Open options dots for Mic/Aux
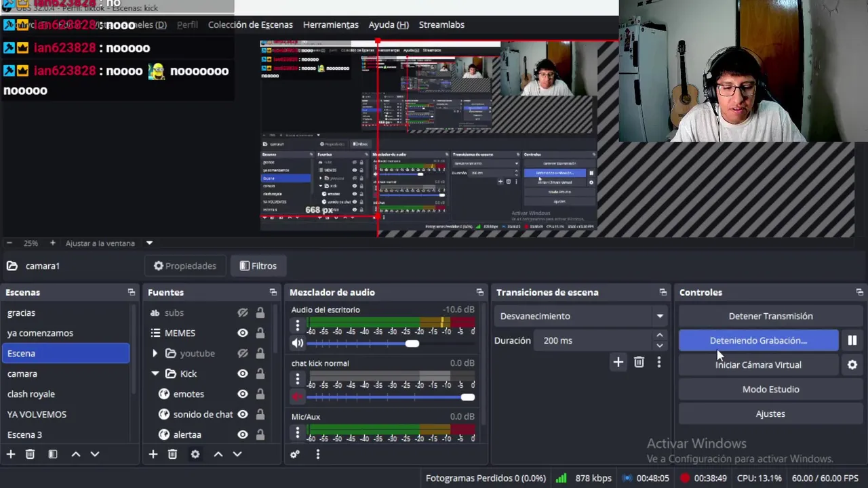This screenshot has height=488, width=868. tap(297, 433)
